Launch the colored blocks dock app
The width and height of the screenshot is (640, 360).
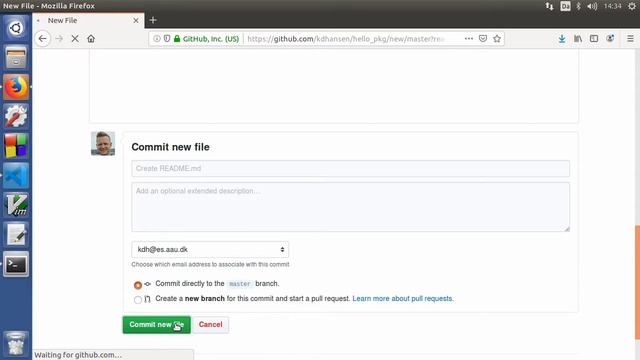[16, 146]
